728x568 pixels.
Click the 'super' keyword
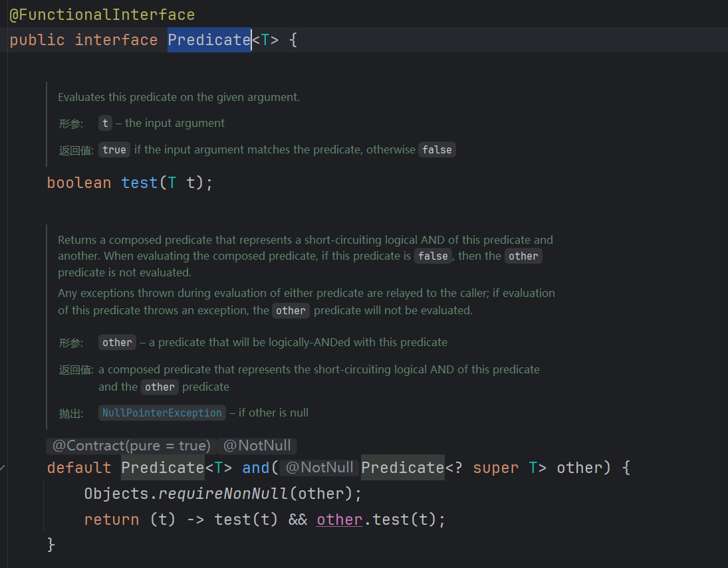(495, 468)
